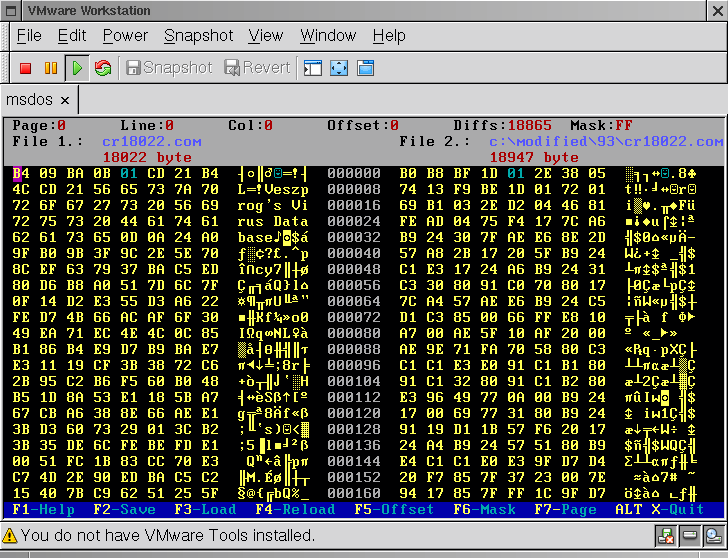The height and width of the screenshot is (558, 728).
Task: Click the offset label 000160
Action: [354, 493]
